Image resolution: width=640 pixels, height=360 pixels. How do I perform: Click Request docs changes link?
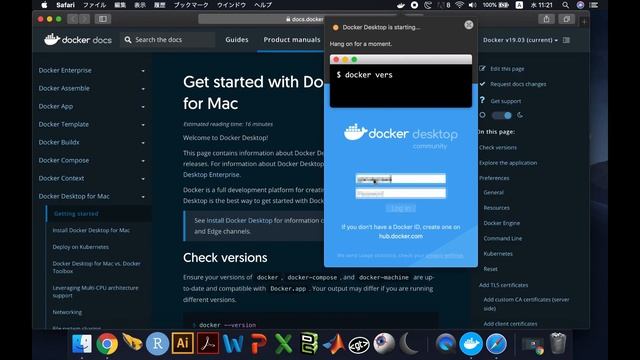(x=518, y=84)
